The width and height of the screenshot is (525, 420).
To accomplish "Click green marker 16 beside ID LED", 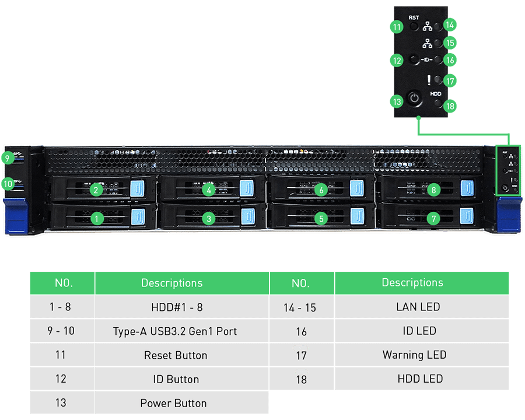I will click(x=449, y=60).
